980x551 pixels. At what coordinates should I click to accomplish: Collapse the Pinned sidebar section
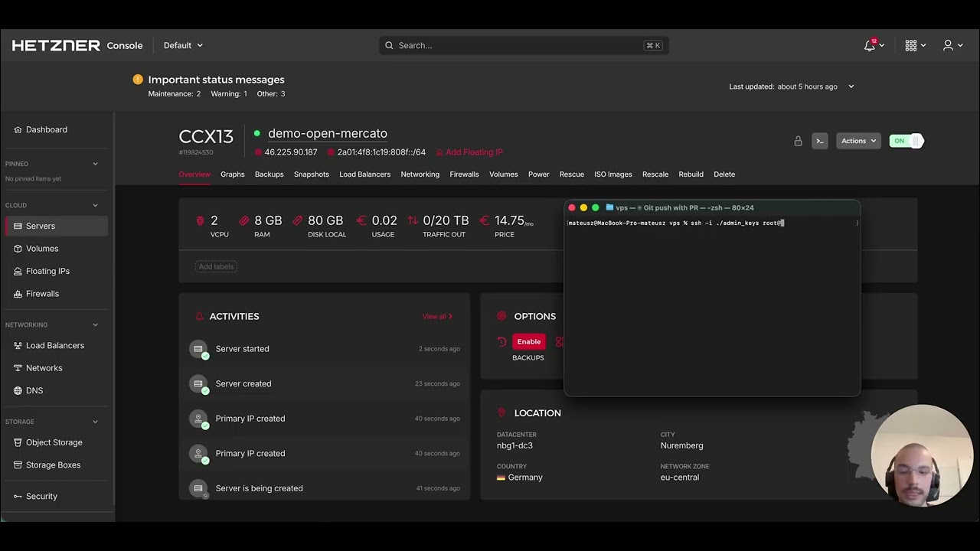click(96, 164)
